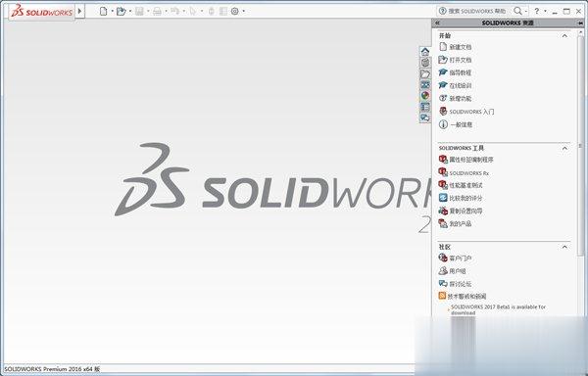This screenshot has width=588, height=376.
Task: Collapse the 开始 section chevron
Action: point(564,36)
